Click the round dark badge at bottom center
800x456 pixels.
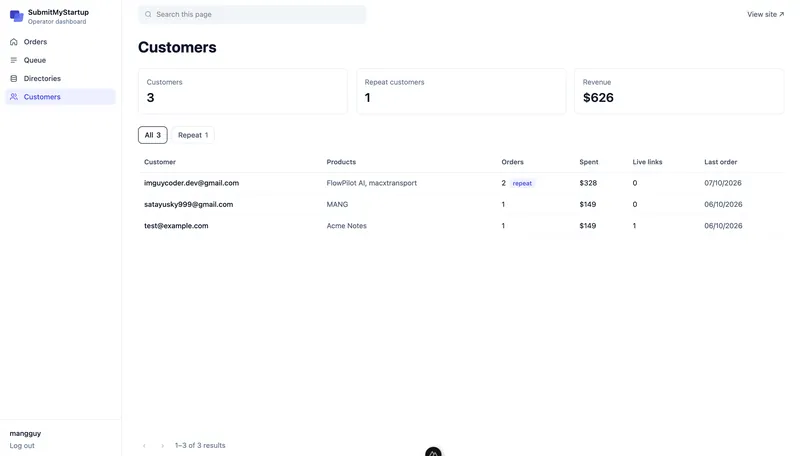(x=433, y=452)
